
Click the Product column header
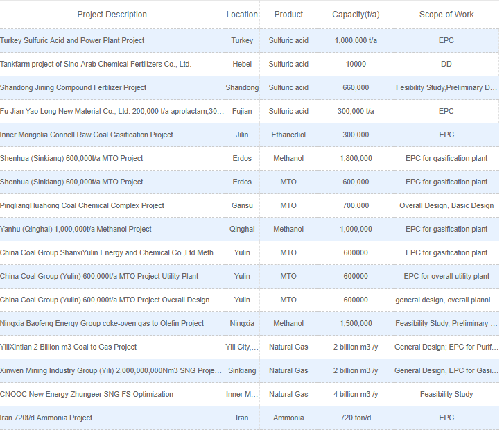288,15
